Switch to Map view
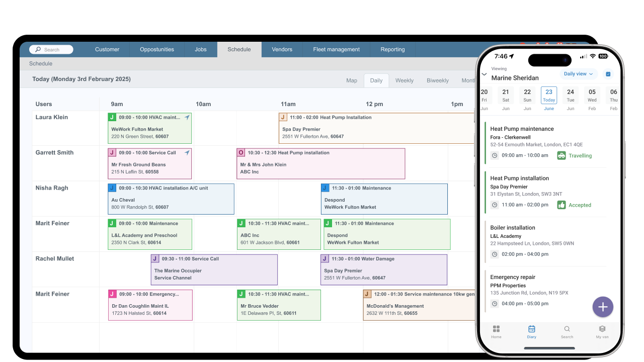The height and width of the screenshot is (362, 644). 351,80
